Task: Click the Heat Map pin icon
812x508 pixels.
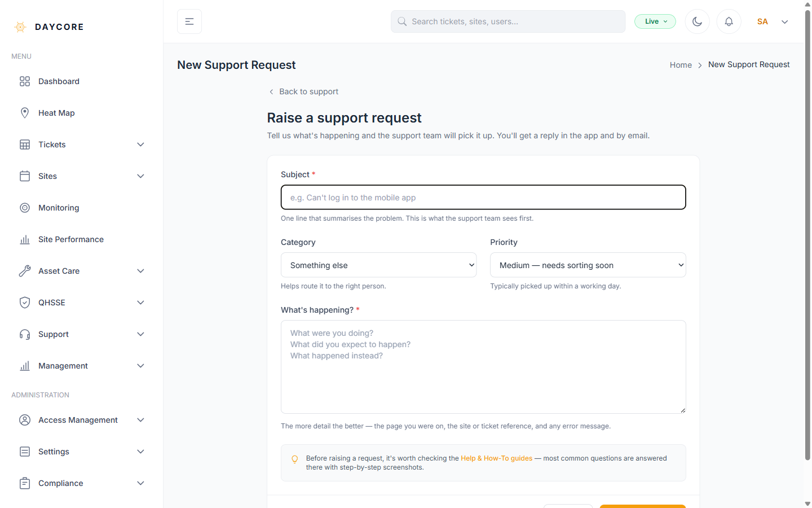Action: 25,113
